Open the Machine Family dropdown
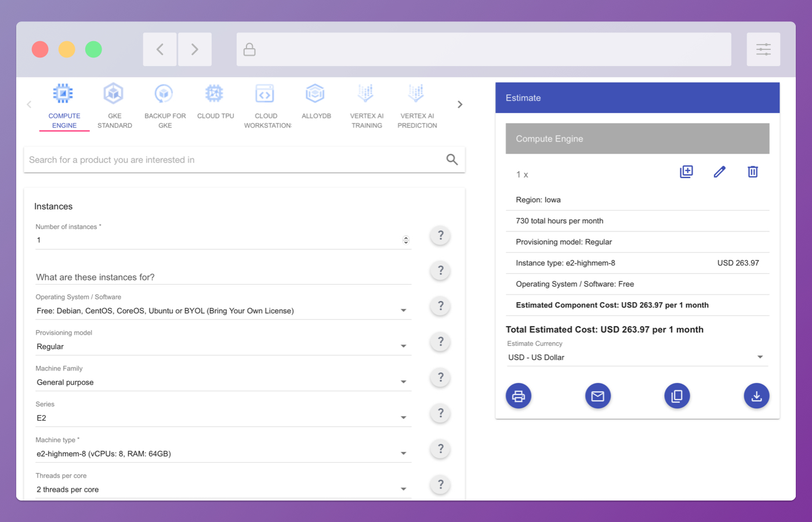 point(223,383)
